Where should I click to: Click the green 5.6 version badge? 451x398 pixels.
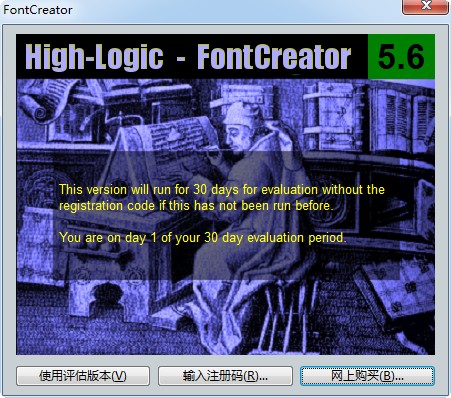pyautogui.click(x=401, y=57)
